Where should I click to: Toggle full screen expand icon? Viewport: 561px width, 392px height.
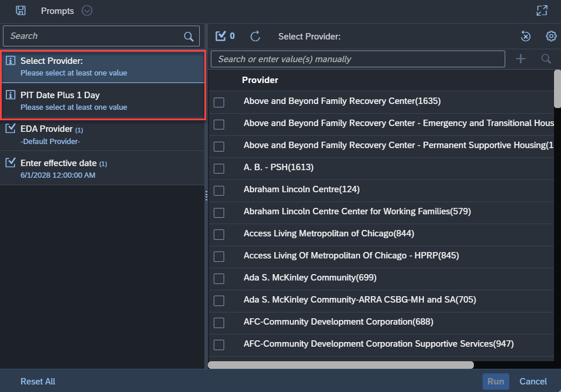click(x=542, y=10)
